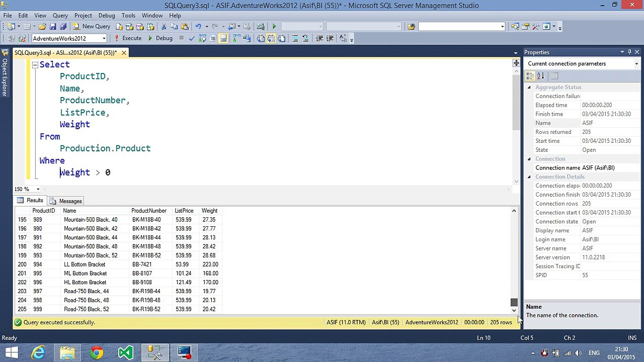Screen dimensions: 644x362
Task: Click the Increase Indent icon
Action: tap(330, 38)
